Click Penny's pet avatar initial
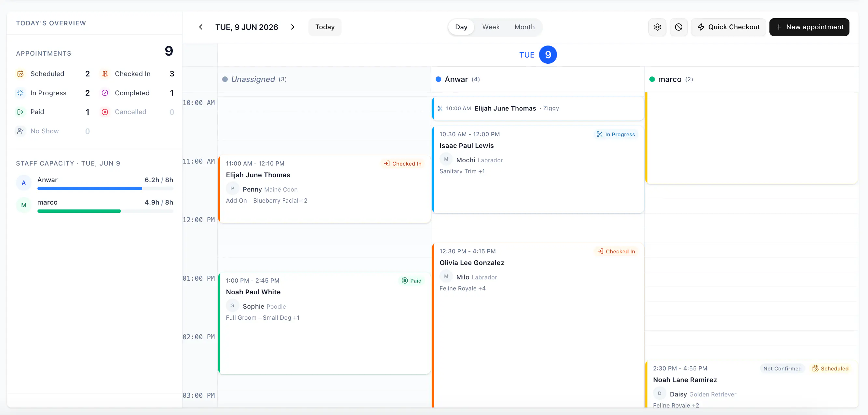The height and width of the screenshot is (415, 868). (233, 189)
